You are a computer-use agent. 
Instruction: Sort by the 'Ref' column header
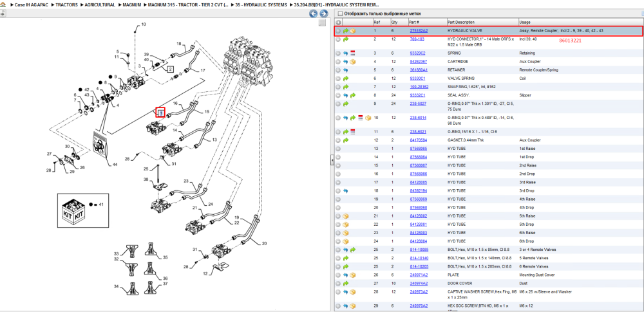click(377, 22)
